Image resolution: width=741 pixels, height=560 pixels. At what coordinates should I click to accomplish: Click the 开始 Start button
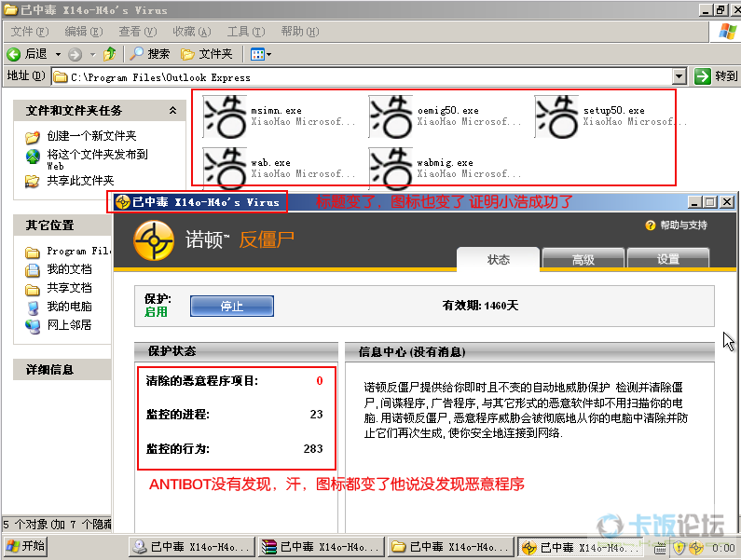(25, 547)
